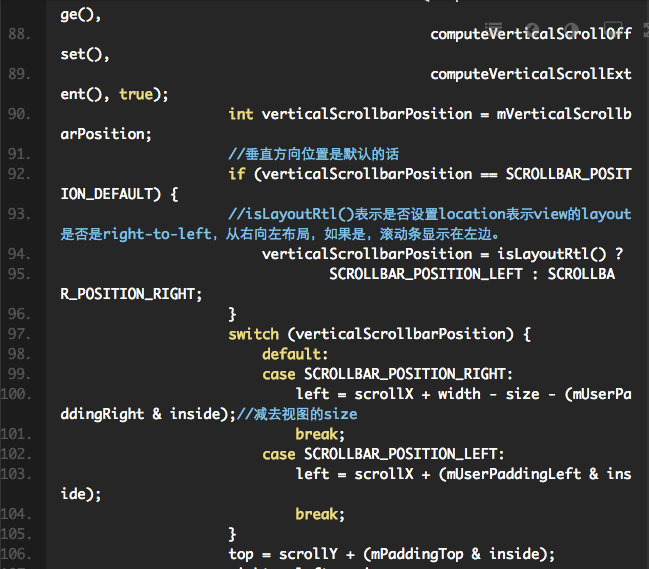
Task: Click line number 100
Action: [16, 394]
